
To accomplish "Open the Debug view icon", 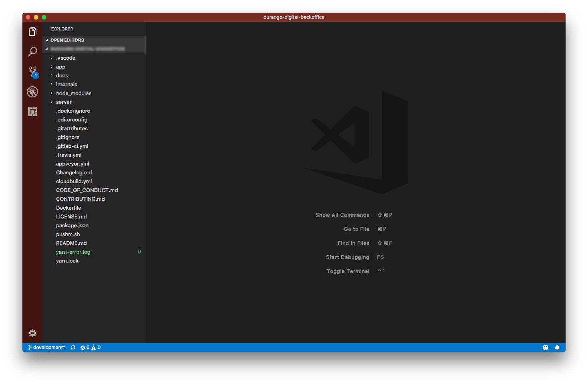I will pos(32,92).
